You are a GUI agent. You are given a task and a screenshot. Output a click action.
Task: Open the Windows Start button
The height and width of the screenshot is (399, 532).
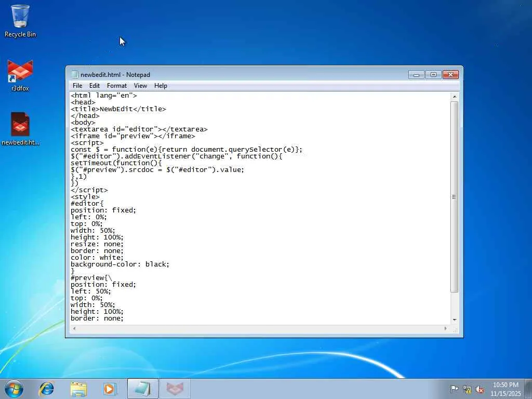coord(14,389)
